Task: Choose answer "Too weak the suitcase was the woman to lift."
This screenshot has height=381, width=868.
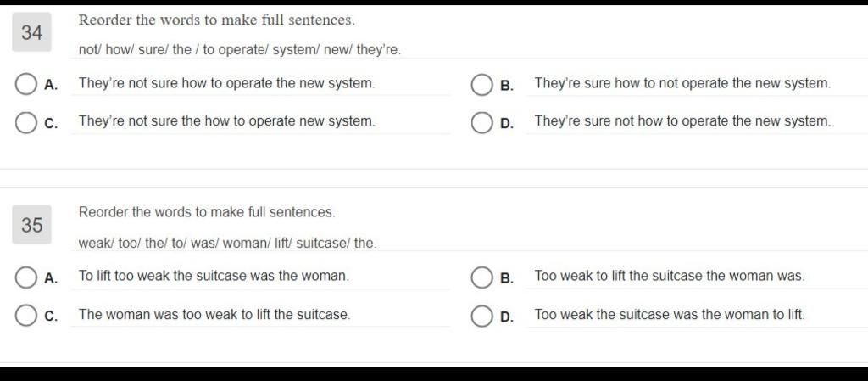Action: pos(670,315)
